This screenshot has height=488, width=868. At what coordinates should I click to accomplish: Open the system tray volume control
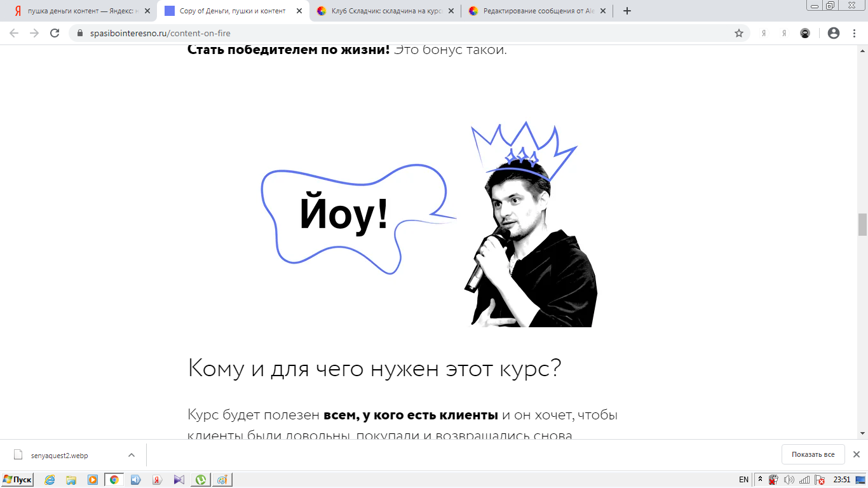pos(789,480)
